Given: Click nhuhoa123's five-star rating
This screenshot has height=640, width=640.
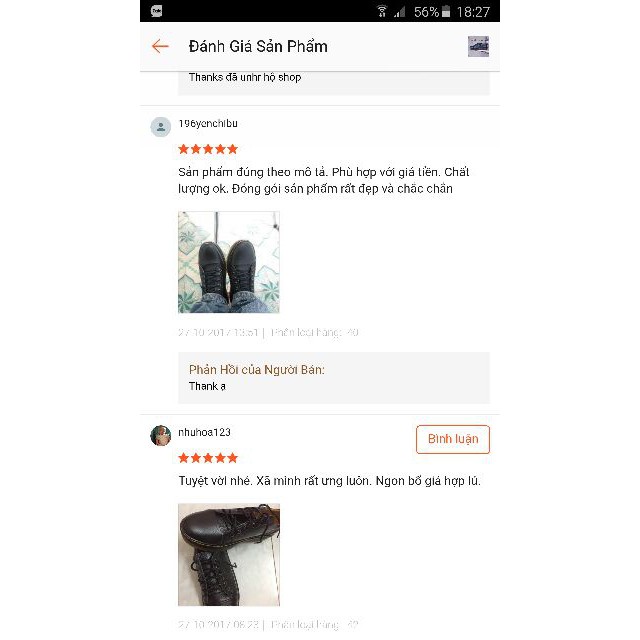Looking at the screenshot, I should click(x=208, y=458).
